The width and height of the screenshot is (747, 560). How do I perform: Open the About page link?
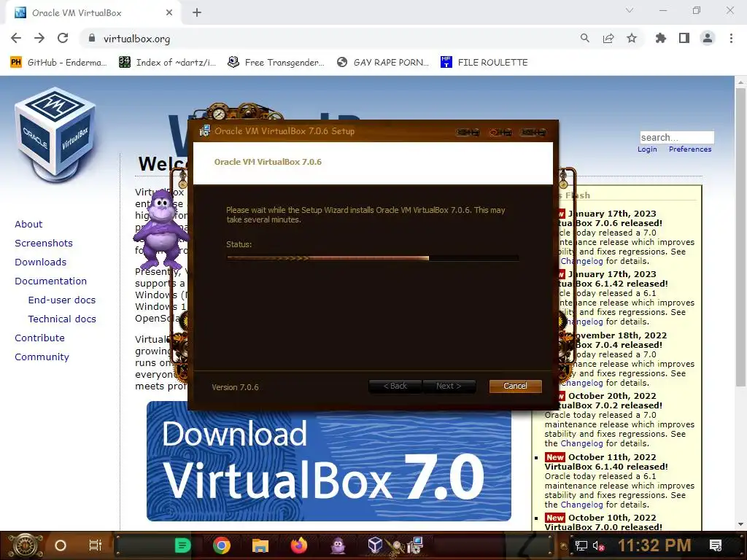pyautogui.click(x=28, y=225)
